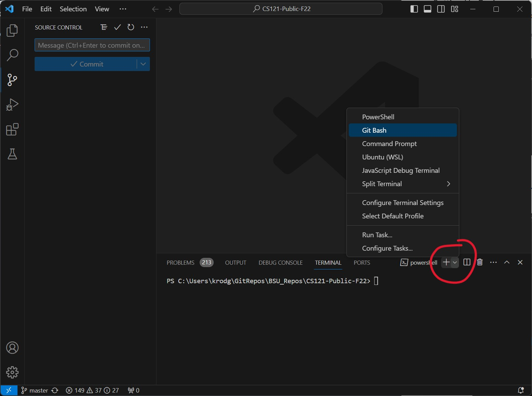
Task: Toggle the bottom panel layout button
Action: [427, 9]
